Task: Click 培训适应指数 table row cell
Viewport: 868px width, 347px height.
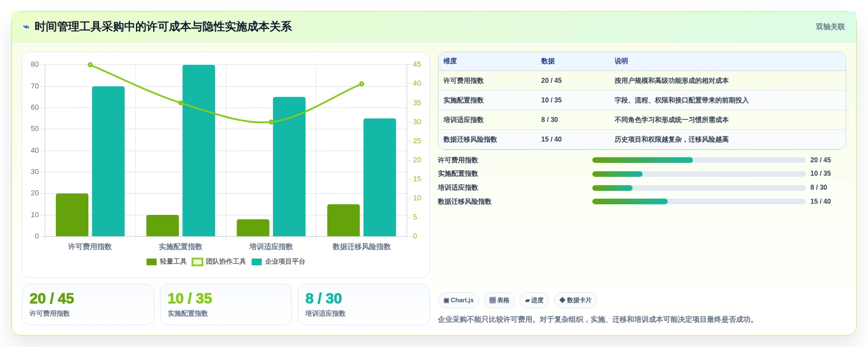Action: pos(464,120)
